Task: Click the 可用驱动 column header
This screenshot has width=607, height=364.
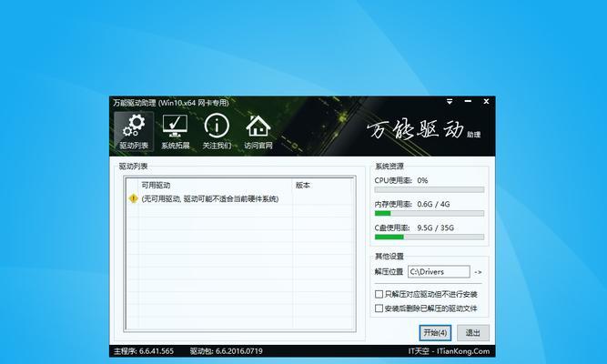Action: click(216, 185)
